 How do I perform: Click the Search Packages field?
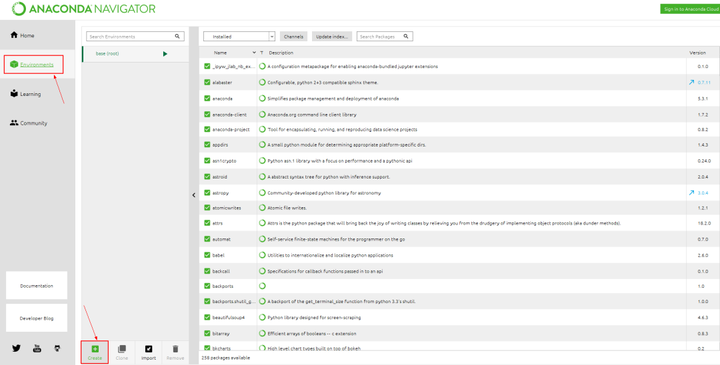point(385,36)
